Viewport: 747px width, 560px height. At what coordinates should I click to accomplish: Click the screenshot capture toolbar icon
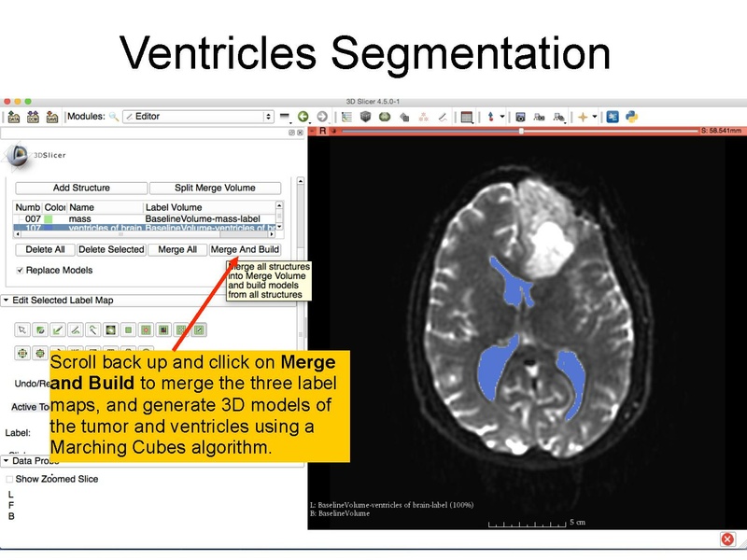pyautogui.click(x=521, y=117)
